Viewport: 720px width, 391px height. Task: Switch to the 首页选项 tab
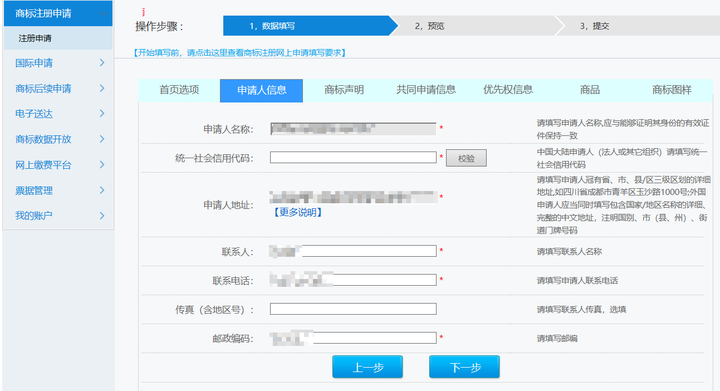[179, 90]
